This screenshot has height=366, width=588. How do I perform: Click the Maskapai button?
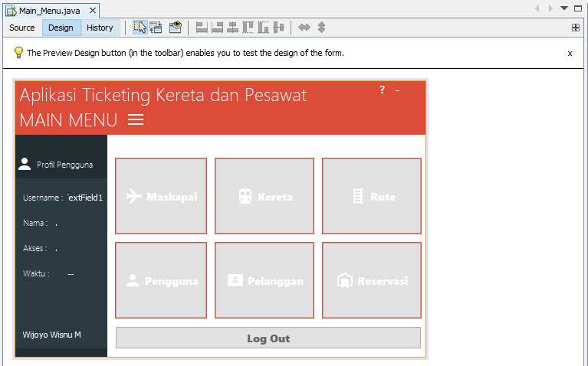coord(161,196)
